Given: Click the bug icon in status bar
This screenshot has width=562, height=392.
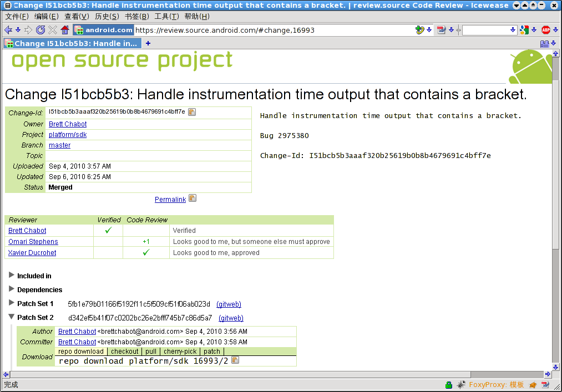Looking at the screenshot, I should [461, 385].
